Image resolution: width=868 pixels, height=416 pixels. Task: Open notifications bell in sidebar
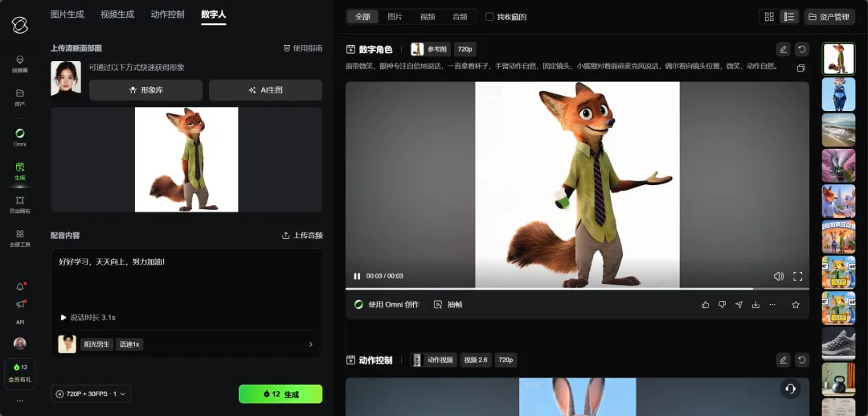coord(20,286)
